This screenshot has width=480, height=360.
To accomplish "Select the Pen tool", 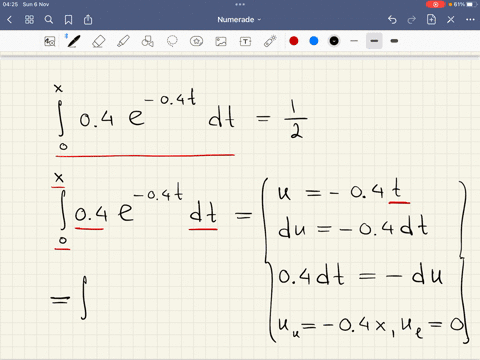I will [73, 41].
